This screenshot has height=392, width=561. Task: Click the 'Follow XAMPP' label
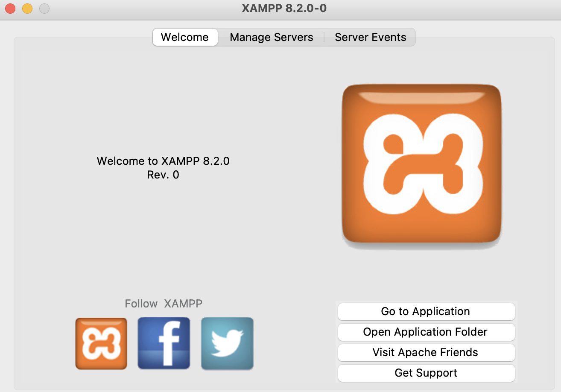(x=164, y=304)
